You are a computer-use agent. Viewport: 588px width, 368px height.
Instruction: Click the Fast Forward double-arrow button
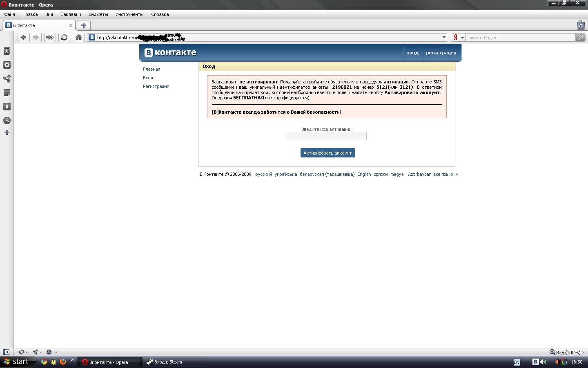(x=50, y=38)
